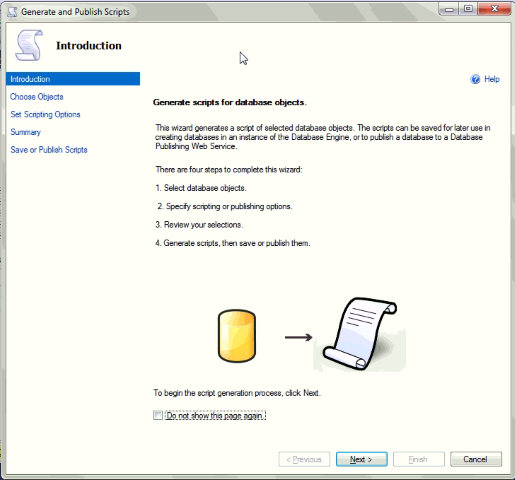Click the blue Help question mark icon
Screen dimensions: 515x480
[x=475, y=79]
